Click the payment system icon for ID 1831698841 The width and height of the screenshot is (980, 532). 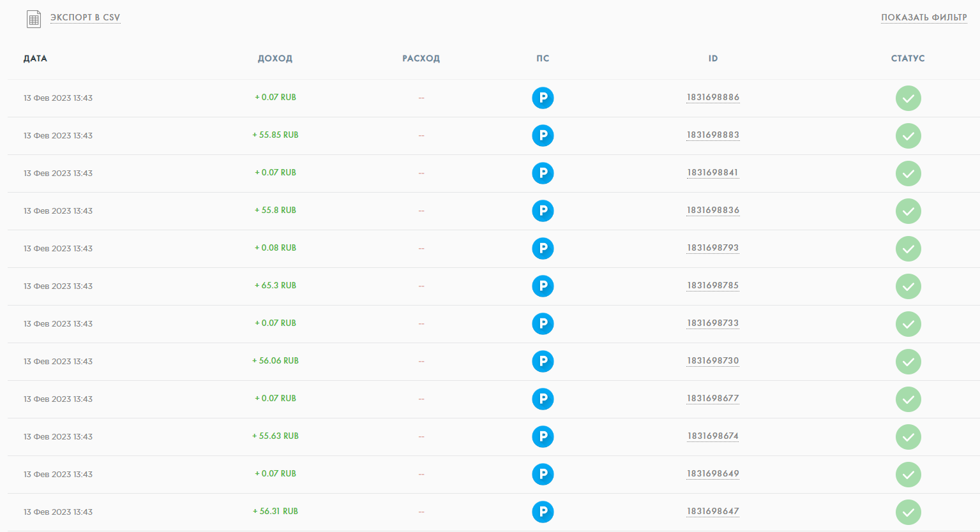[x=543, y=174]
